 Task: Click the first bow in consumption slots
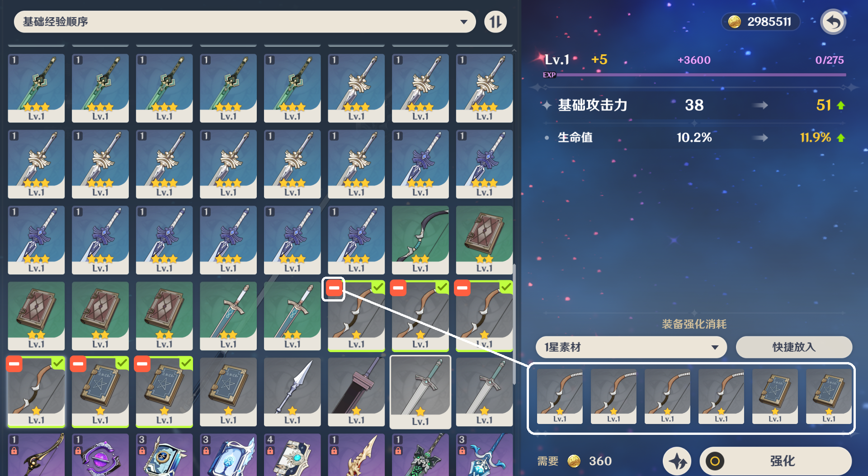[x=560, y=396]
